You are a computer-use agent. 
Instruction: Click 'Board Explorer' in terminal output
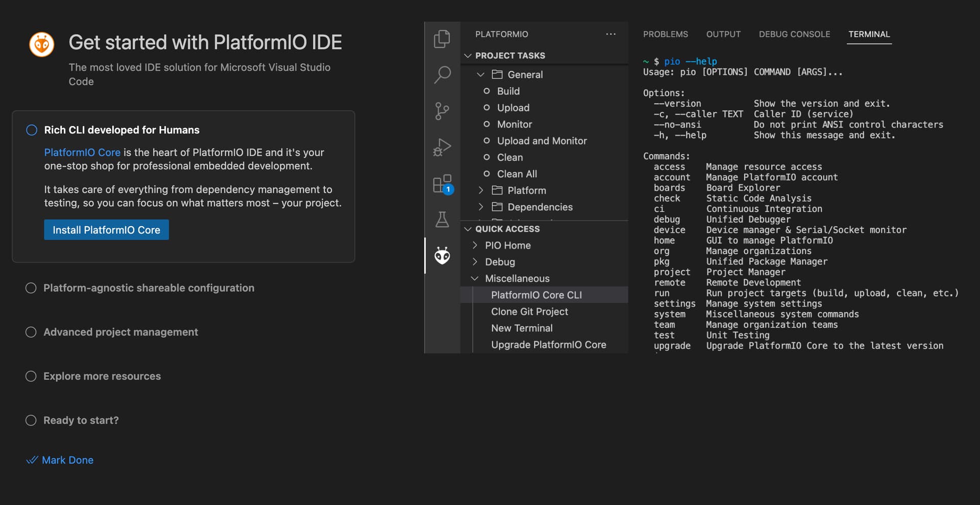743,188
